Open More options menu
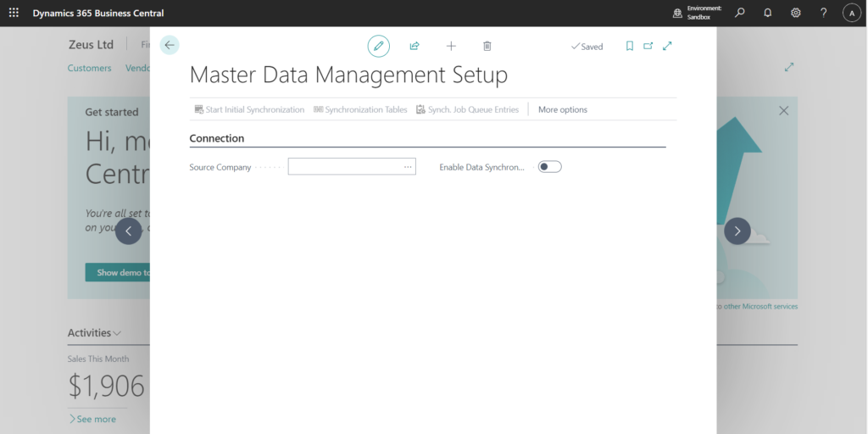 (563, 109)
